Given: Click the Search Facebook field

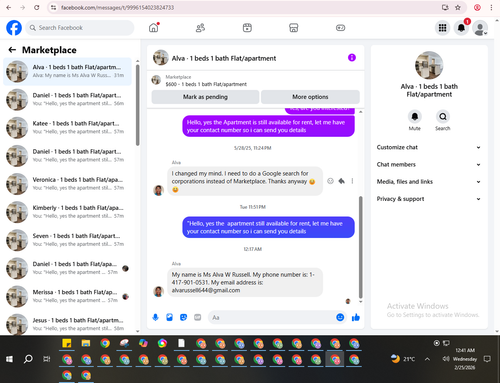Looking at the screenshot, I should coord(80,28).
